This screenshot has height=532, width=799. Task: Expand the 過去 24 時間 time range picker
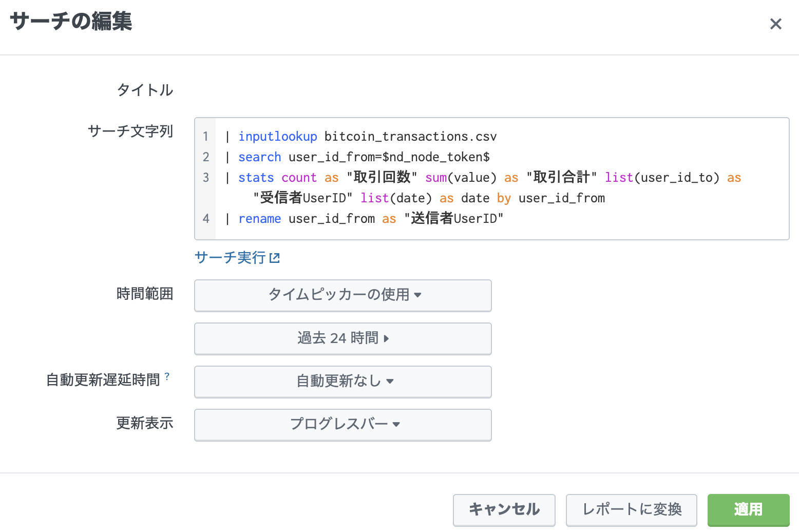click(343, 338)
